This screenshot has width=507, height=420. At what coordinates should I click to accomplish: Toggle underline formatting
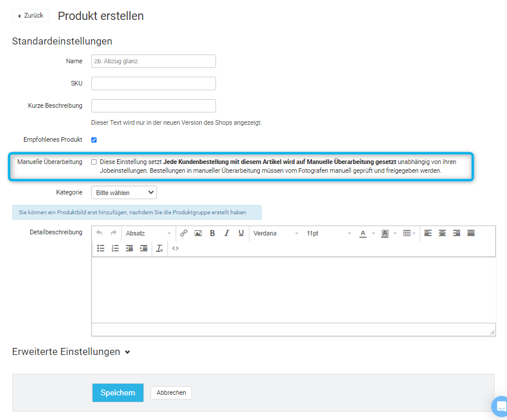[x=241, y=233]
